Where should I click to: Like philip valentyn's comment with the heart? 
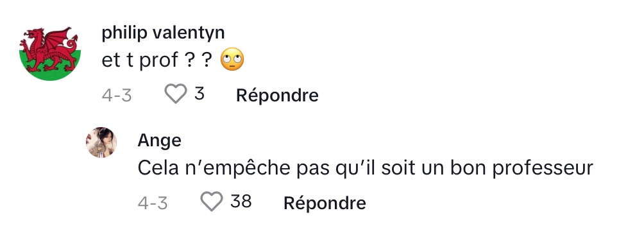[175, 94]
